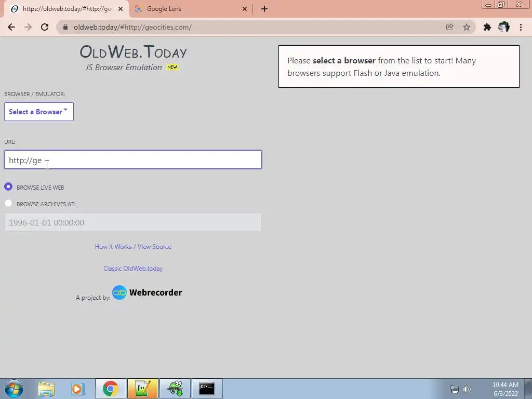Close the oldweb.today tab
Viewport: 532px width, 399px height.
[121, 9]
